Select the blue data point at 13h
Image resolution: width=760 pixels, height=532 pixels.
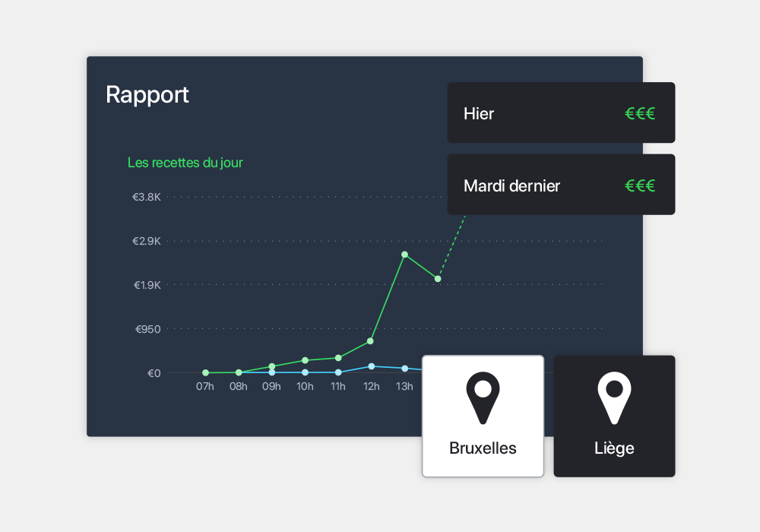(405, 369)
